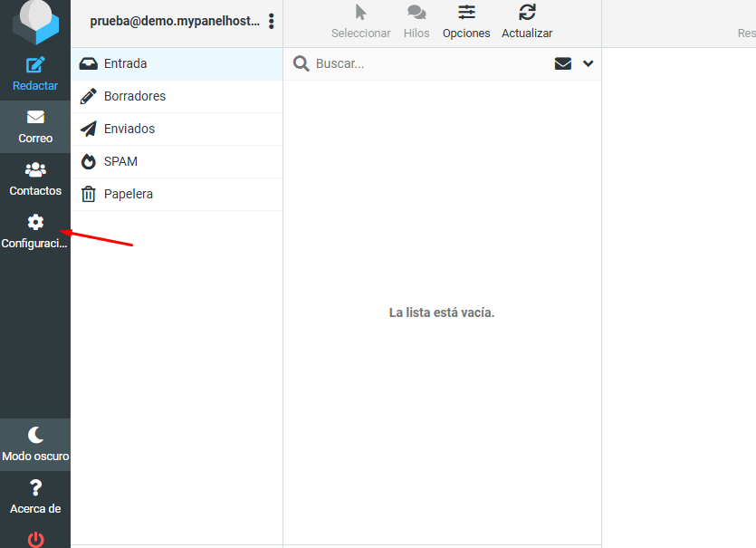
Task: Click the Roundcube logo
Action: (x=35, y=21)
